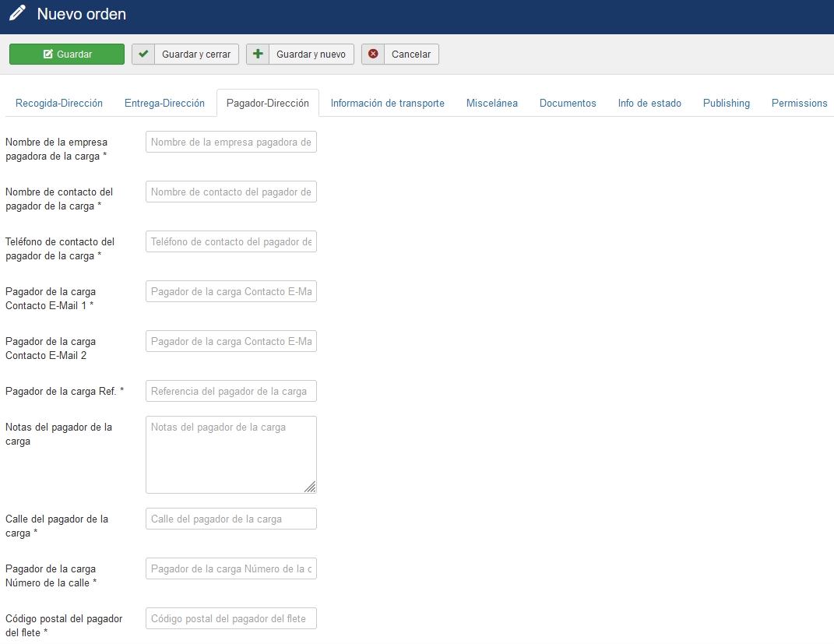
Task: Click the Notas textarea resize handle
Action: (310, 487)
